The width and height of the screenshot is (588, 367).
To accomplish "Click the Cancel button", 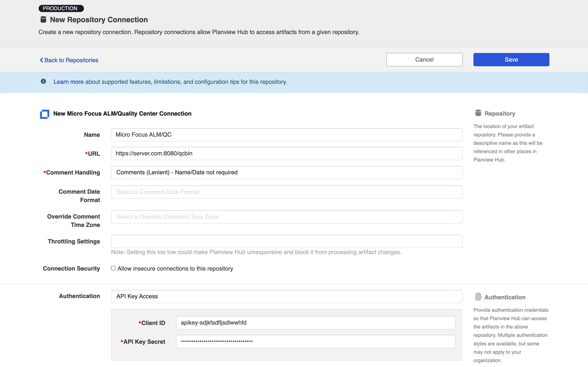I will (424, 60).
